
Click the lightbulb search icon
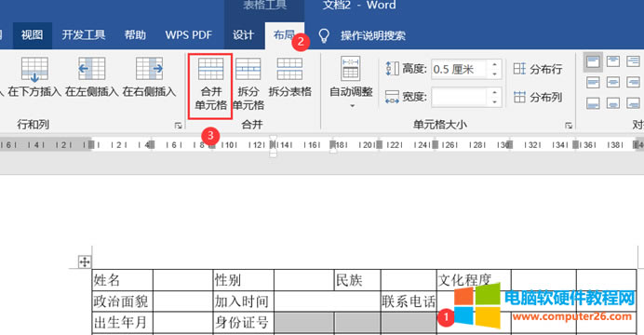[x=324, y=35]
